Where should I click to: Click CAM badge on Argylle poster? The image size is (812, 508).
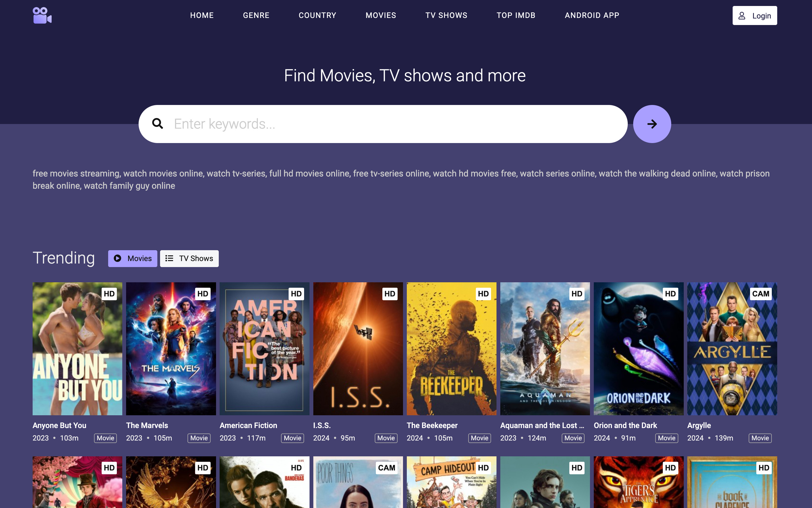pos(761,294)
